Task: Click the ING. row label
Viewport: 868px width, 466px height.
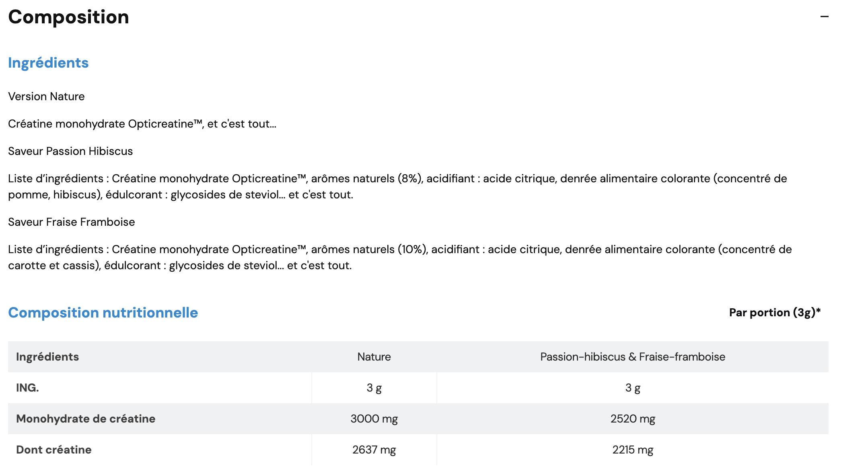Action: pyautogui.click(x=27, y=388)
